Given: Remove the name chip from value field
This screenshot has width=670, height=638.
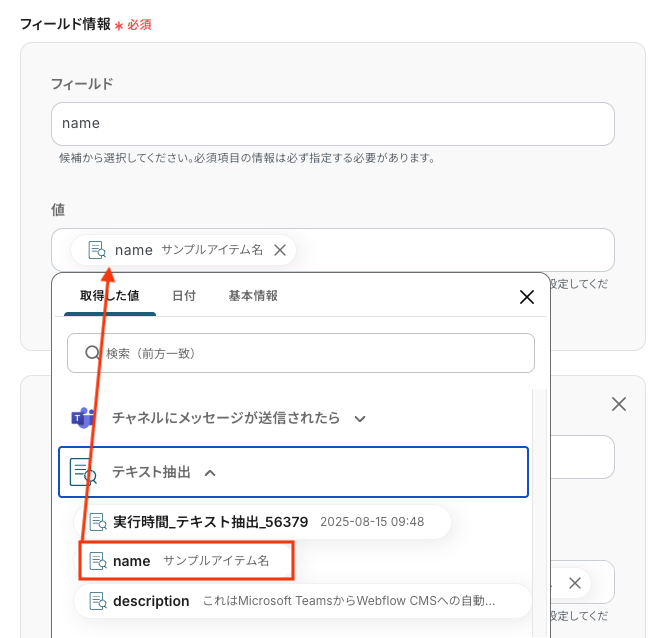Looking at the screenshot, I should [281, 250].
